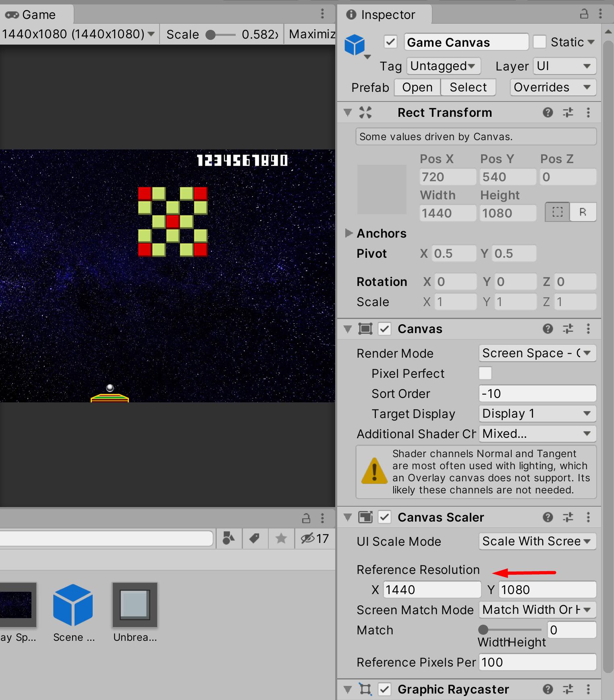Open Rect Transform component context menu
Screen dimensions: 614x700
point(588,112)
